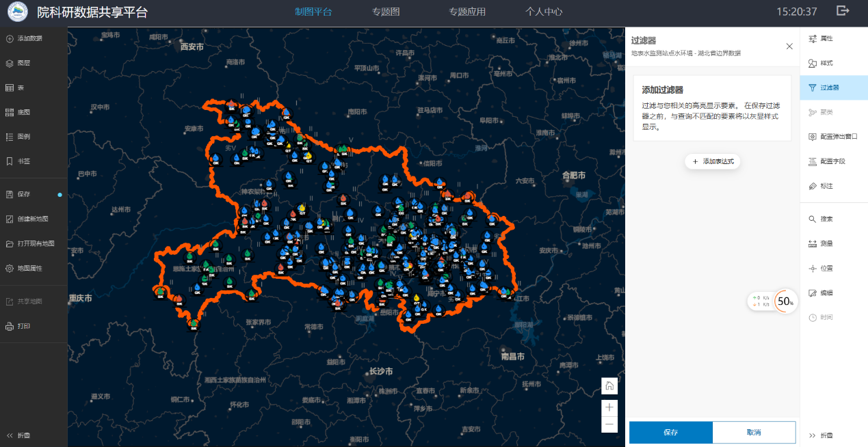This screenshot has height=447, width=868.
Task: Cancel the filter with 取消 button
Action: [x=754, y=433]
